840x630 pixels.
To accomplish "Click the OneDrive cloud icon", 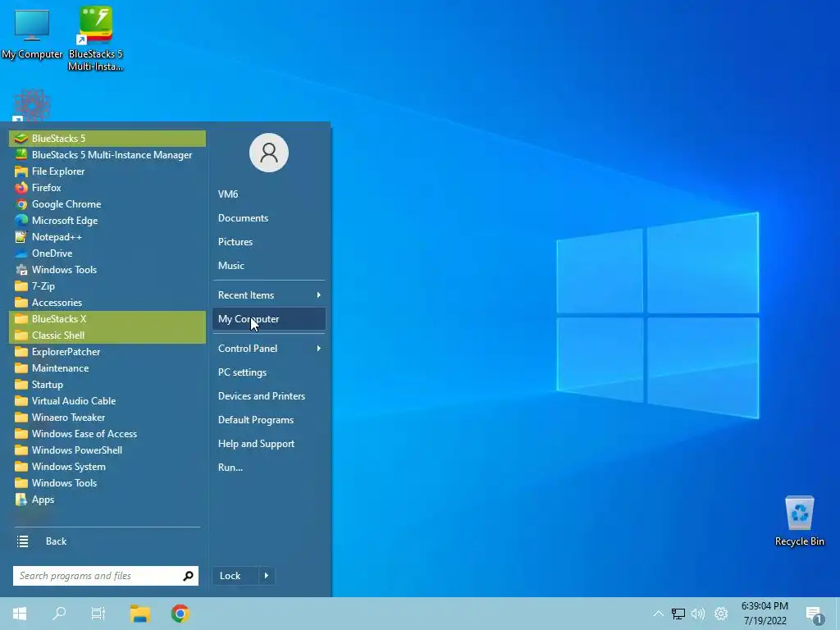I will (x=21, y=253).
